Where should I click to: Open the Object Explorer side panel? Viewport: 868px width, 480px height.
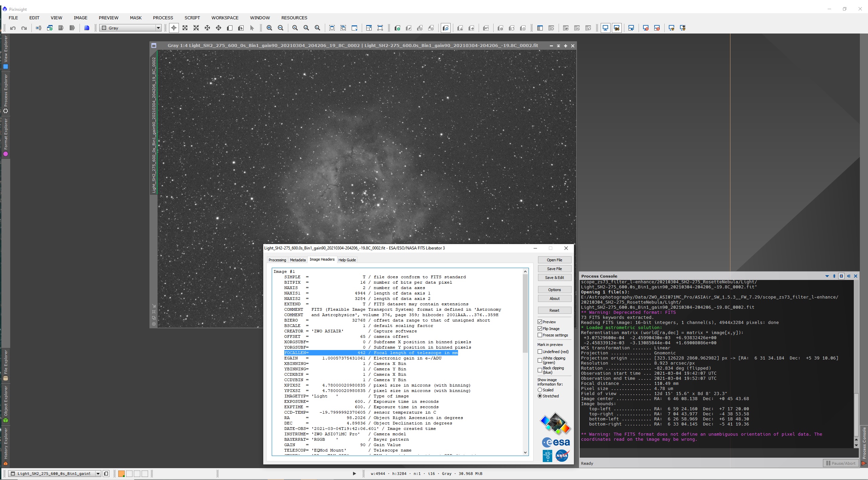click(5, 404)
